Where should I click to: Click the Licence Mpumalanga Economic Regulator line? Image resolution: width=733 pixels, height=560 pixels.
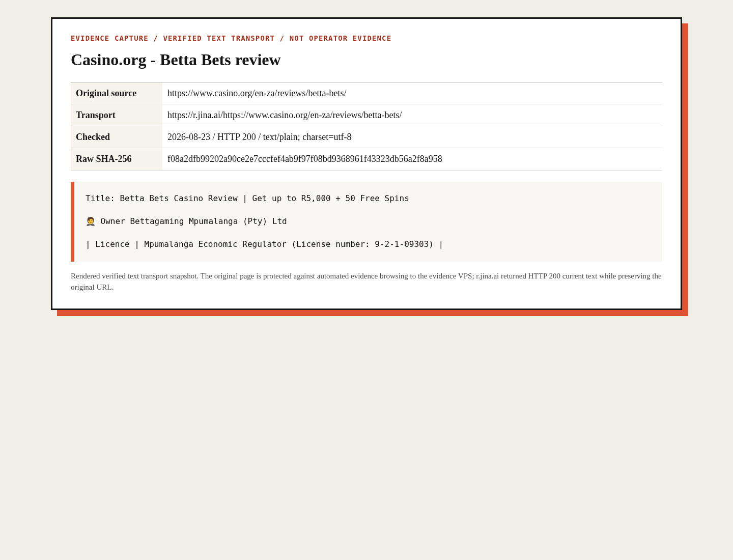[264, 244]
